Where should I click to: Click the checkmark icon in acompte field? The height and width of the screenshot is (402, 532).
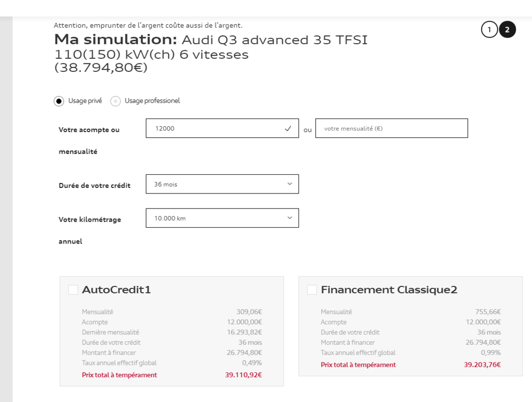(288, 129)
